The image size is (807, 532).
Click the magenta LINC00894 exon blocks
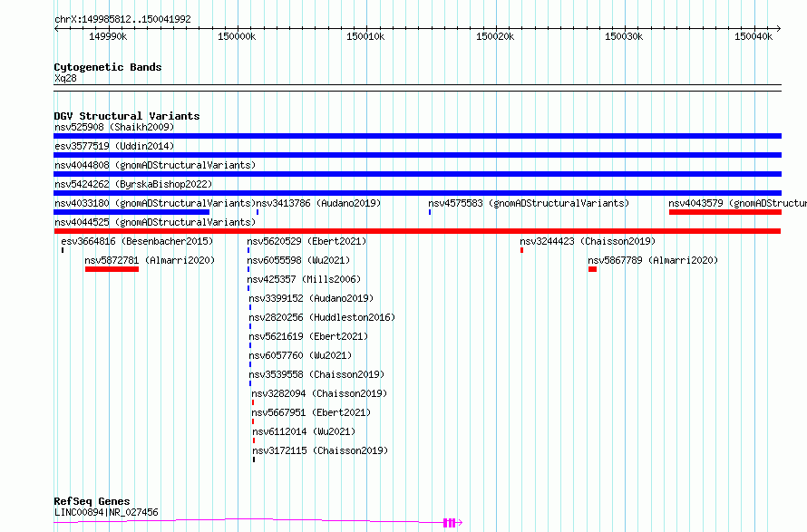[450, 523]
